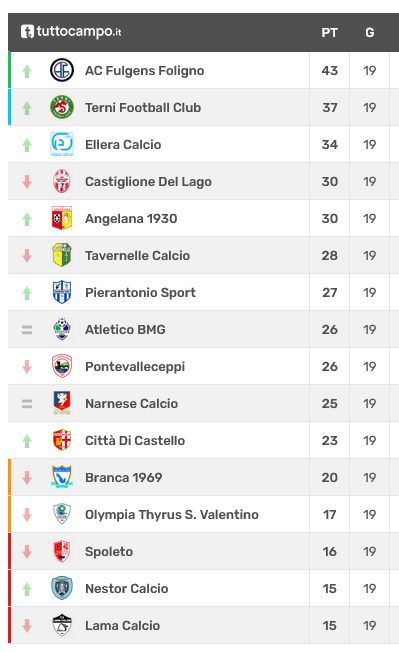The width and height of the screenshot is (399, 652).
Task: Click the tuttocampo.it logo in header
Action: [x=71, y=32]
